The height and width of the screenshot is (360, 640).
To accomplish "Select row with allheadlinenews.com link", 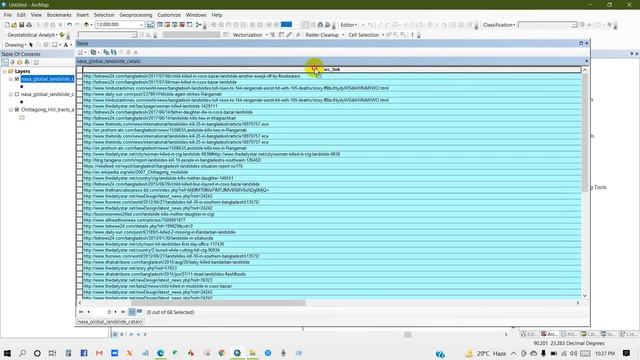I will pyautogui.click(x=79, y=220).
